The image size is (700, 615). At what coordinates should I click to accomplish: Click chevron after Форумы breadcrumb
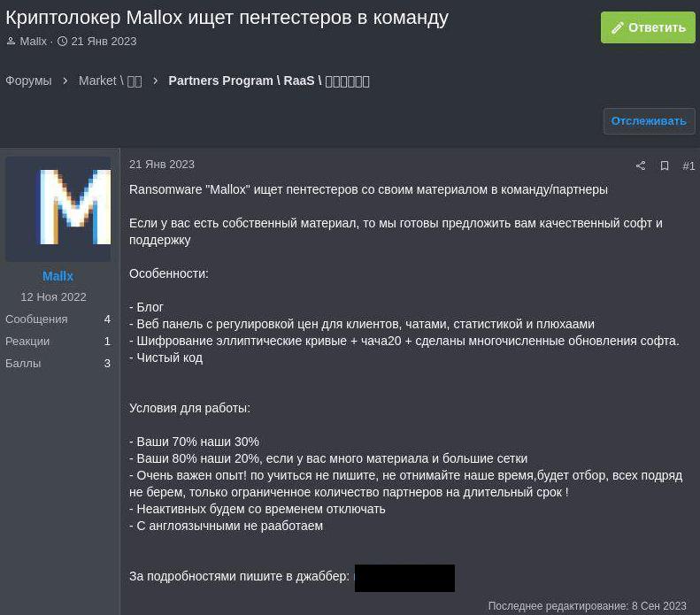click(x=65, y=81)
